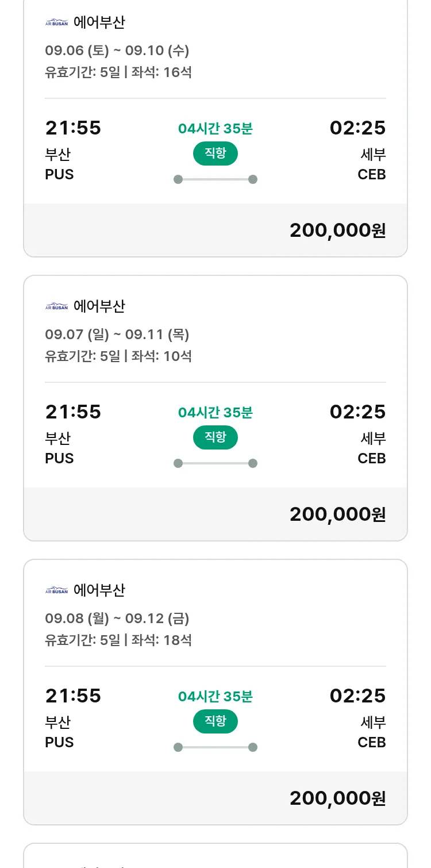This screenshot has height=868, width=431.
Task: Tap the 직항 badge on the 18석 flight
Action: click(215, 721)
